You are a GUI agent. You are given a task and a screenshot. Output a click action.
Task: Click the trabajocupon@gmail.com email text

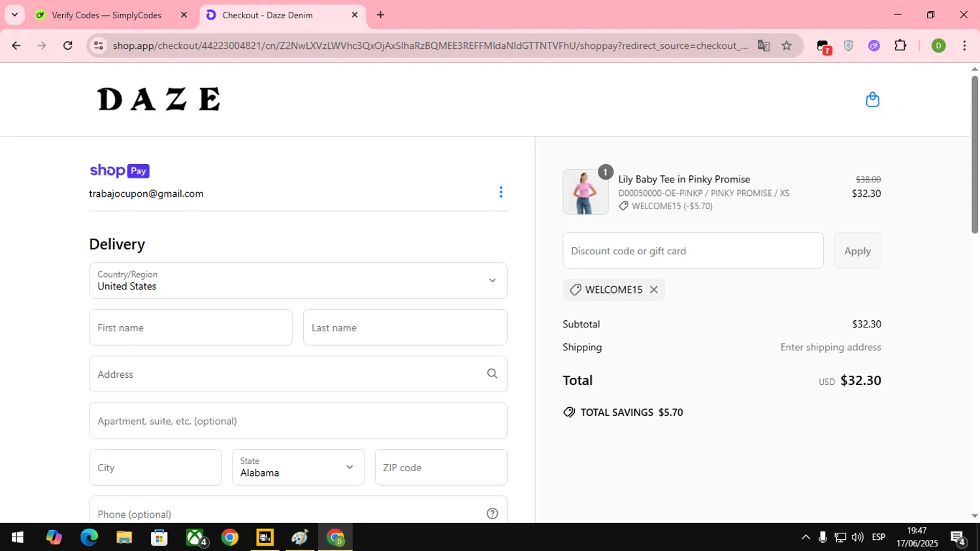click(x=146, y=193)
